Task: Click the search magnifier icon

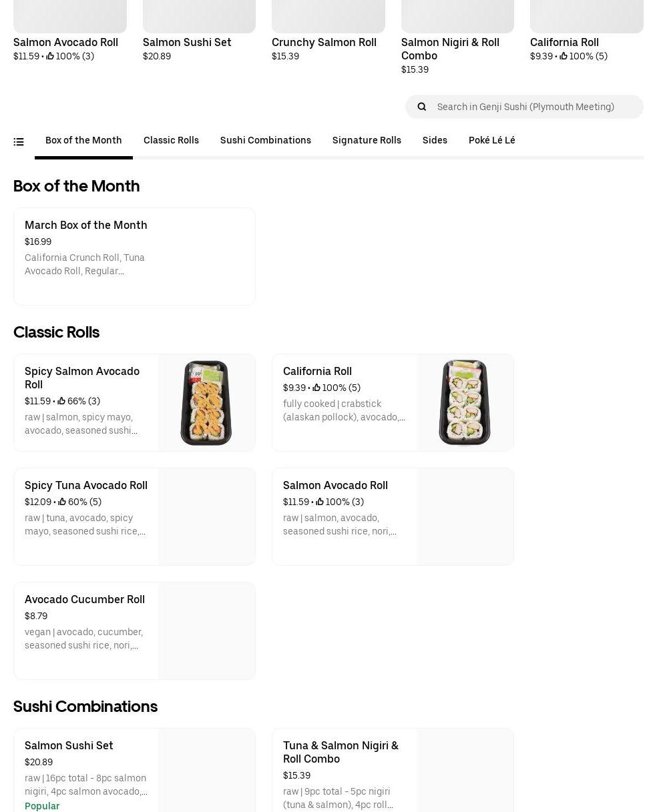Action: point(422,107)
